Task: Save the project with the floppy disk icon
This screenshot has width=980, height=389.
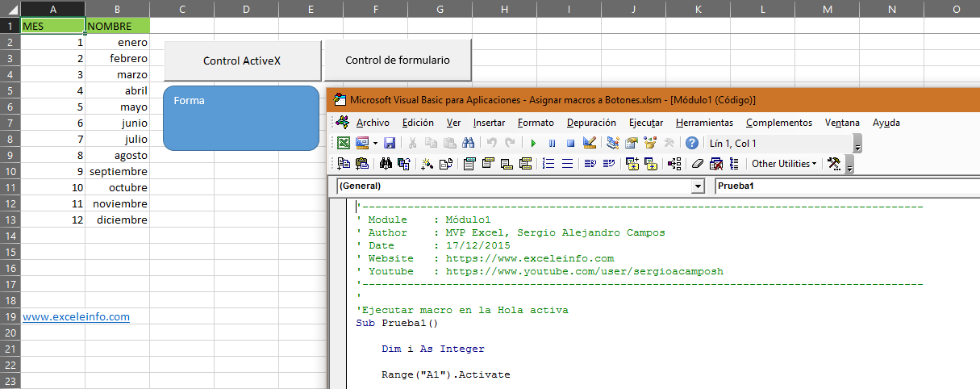Action: [x=389, y=143]
